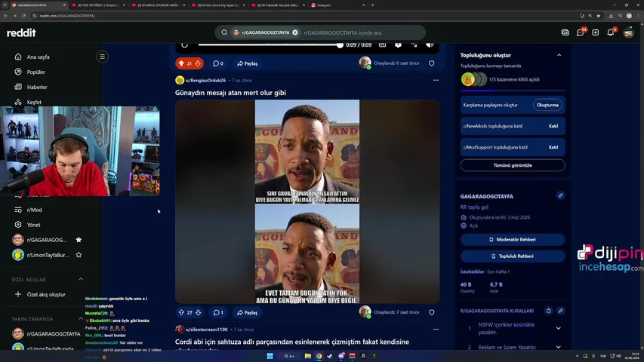Expand rule 1 NSFW içerikler
This screenshot has height=362, width=644.
tap(558, 328)
